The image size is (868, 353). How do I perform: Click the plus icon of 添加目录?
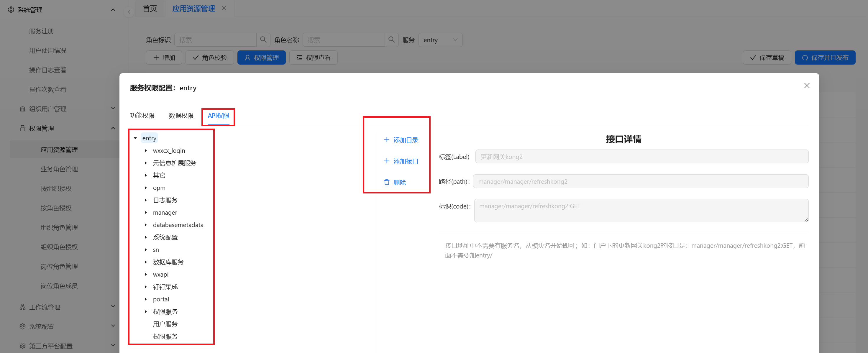click(x=387, y=140)
